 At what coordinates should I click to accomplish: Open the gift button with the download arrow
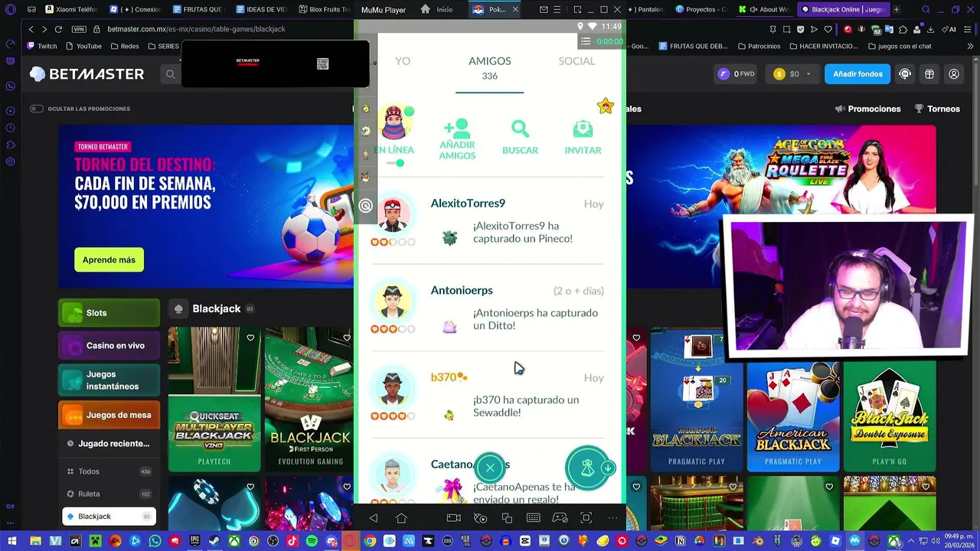[590, 468]
